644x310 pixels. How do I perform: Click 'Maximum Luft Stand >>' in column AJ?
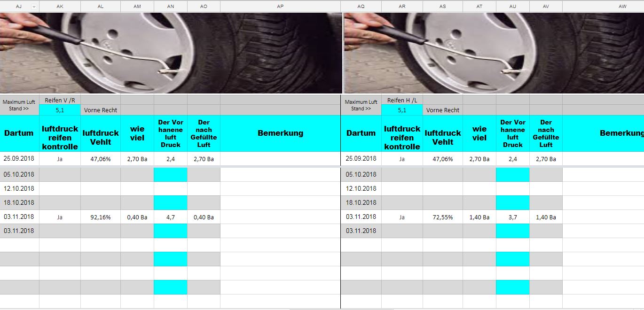(x=19, y=105)
